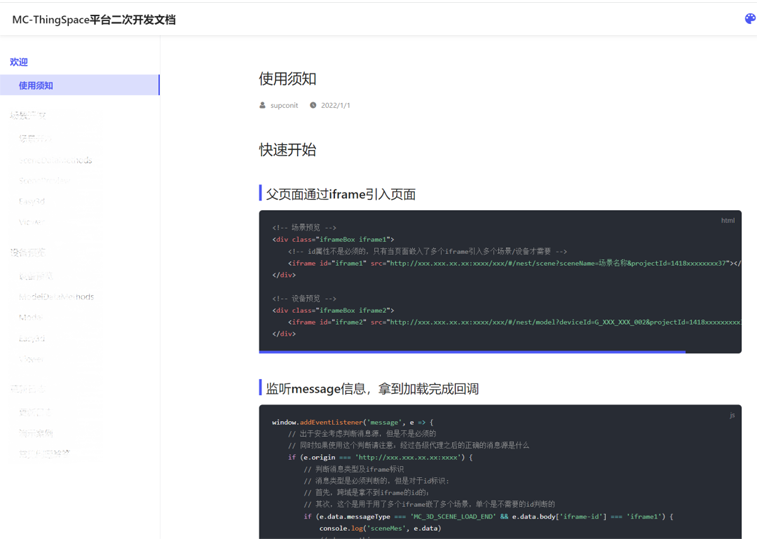757x539 pixels.
Task: Click the author name supconit
Action: point(284,105)
